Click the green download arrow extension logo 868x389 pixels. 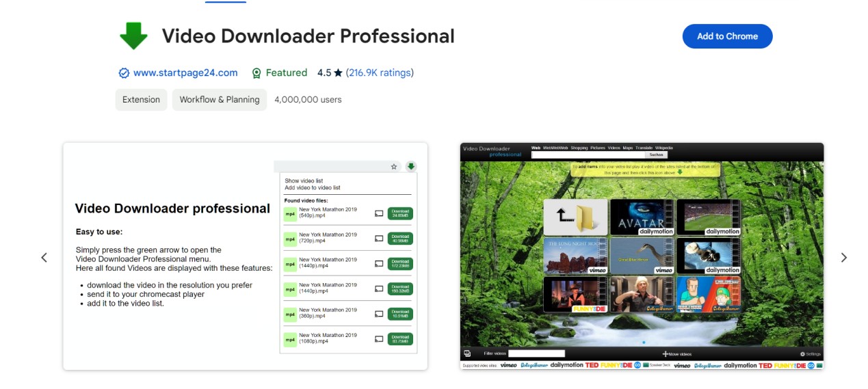pyautogui.click(x=133, y=36)
